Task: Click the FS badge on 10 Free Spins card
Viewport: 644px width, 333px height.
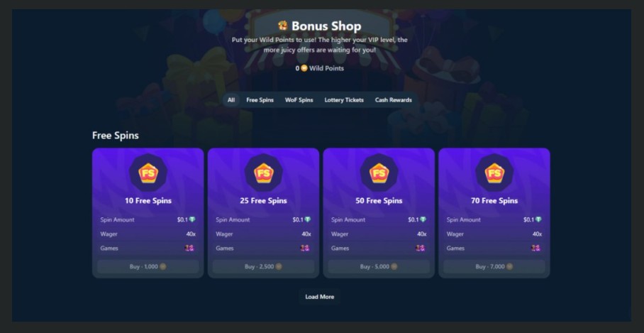Action: (x=148, y=173)
